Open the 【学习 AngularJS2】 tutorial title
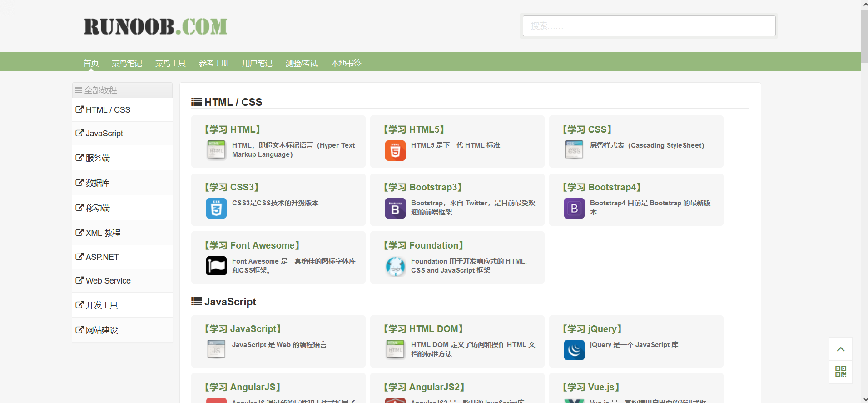Image resolution: width=868 pixels, height=403 pixels. click(x=424, y=387)
